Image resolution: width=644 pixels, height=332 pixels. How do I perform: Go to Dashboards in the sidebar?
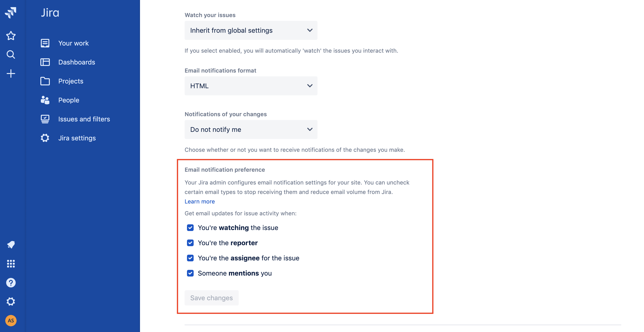point(76,62)
